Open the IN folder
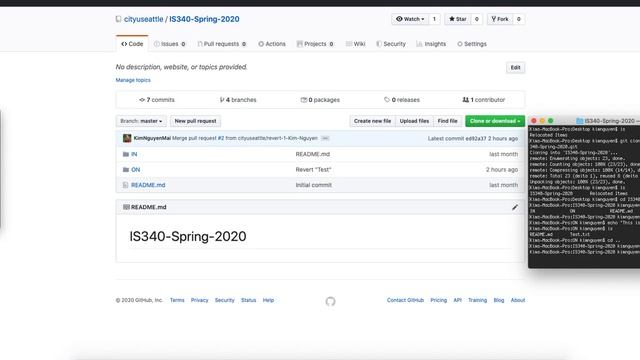 134,154
